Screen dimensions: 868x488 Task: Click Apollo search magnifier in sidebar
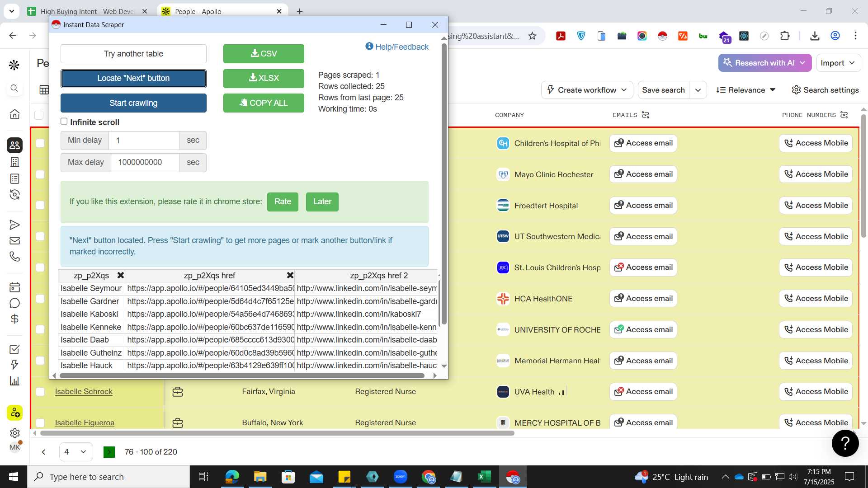pos(14,88)
